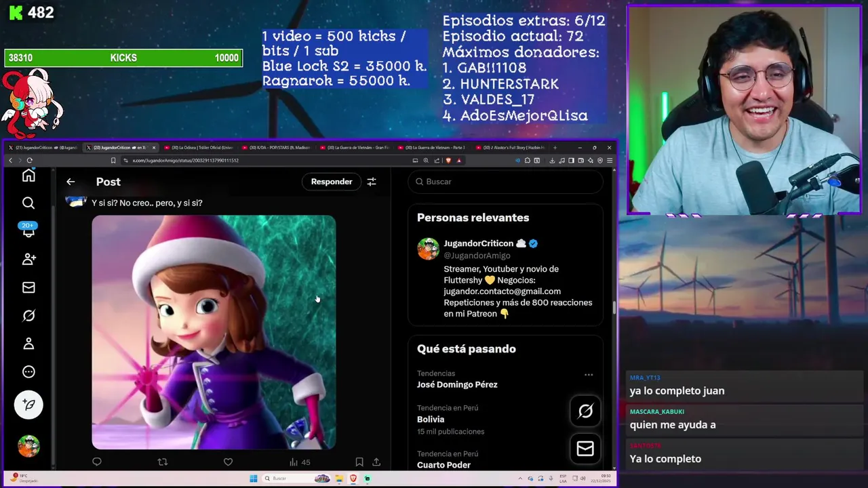Switch to La Odisea Tráiler Oficial tab
This screenshot has height=488, width=868.
click(198, 147)
